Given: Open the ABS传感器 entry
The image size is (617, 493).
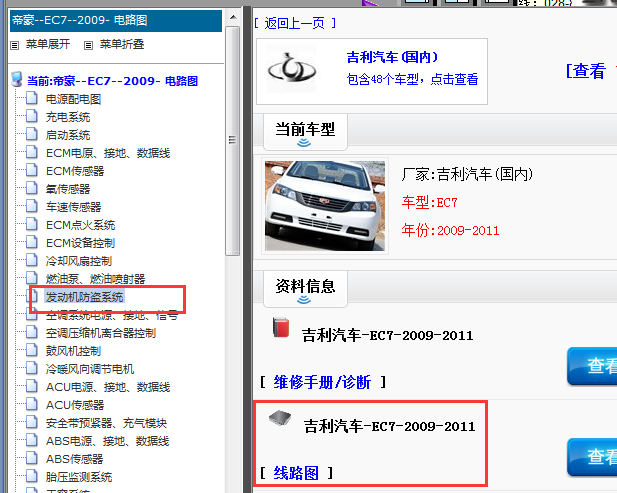Looking at the screenshot, I should [x=75, y=459].
